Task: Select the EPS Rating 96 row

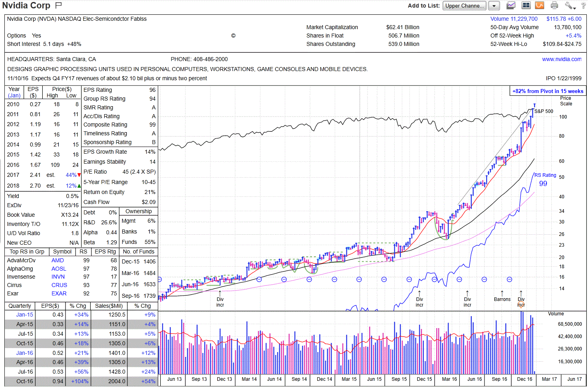Action: pos(119,90)
